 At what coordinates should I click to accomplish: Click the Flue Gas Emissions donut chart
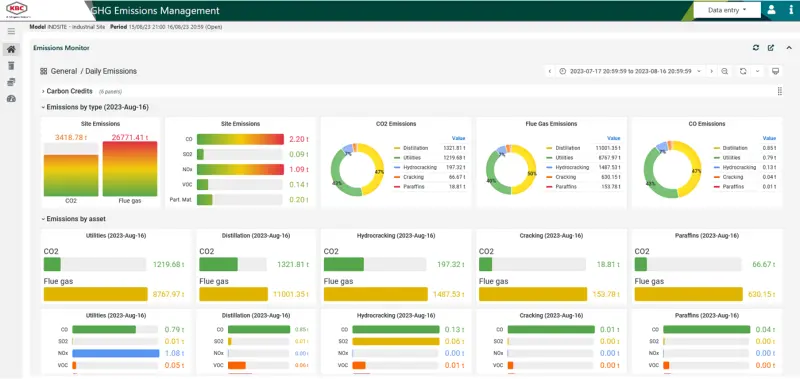click(x=512, y=169)
